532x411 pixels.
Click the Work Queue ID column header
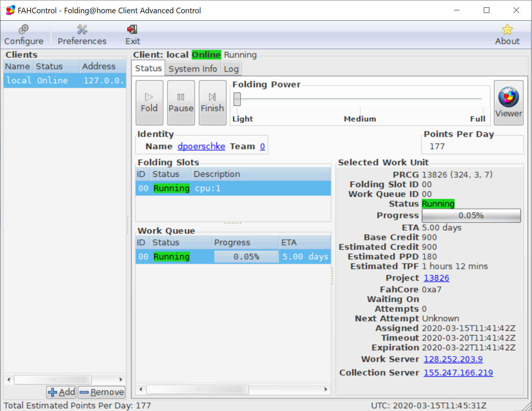[x=143, y=243]
